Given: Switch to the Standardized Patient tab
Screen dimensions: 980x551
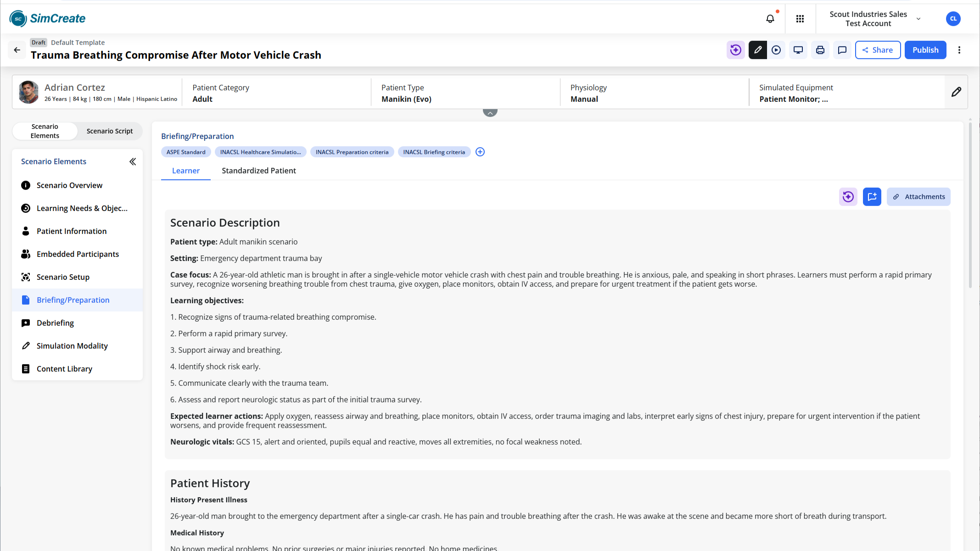Looking at the screenshot, I should coord(259,171).
